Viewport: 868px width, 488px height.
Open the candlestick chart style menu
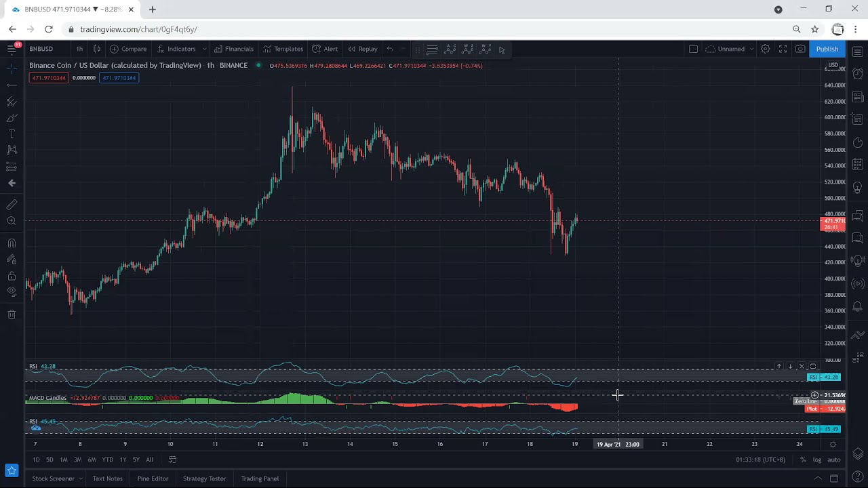coord(97,49)
